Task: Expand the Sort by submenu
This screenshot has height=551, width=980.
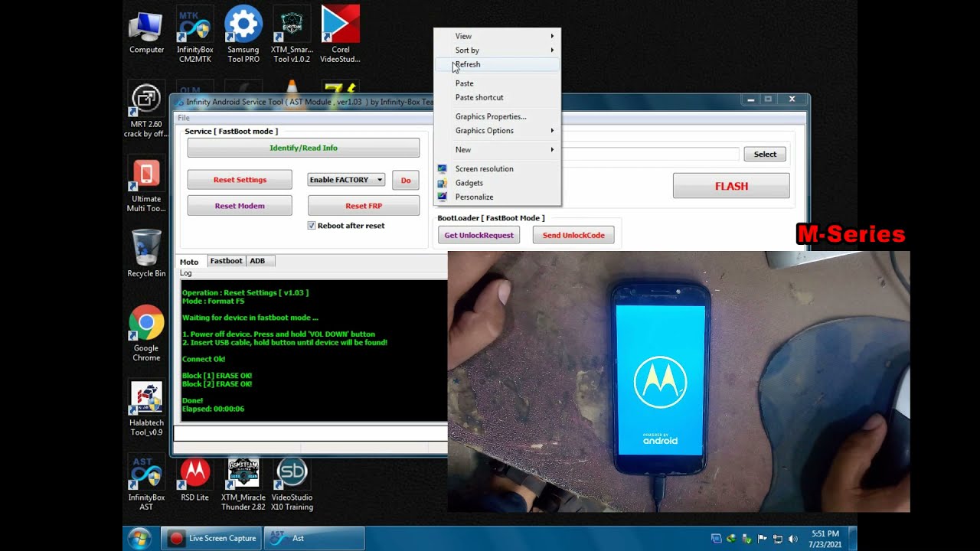Action: click(497, 50)
